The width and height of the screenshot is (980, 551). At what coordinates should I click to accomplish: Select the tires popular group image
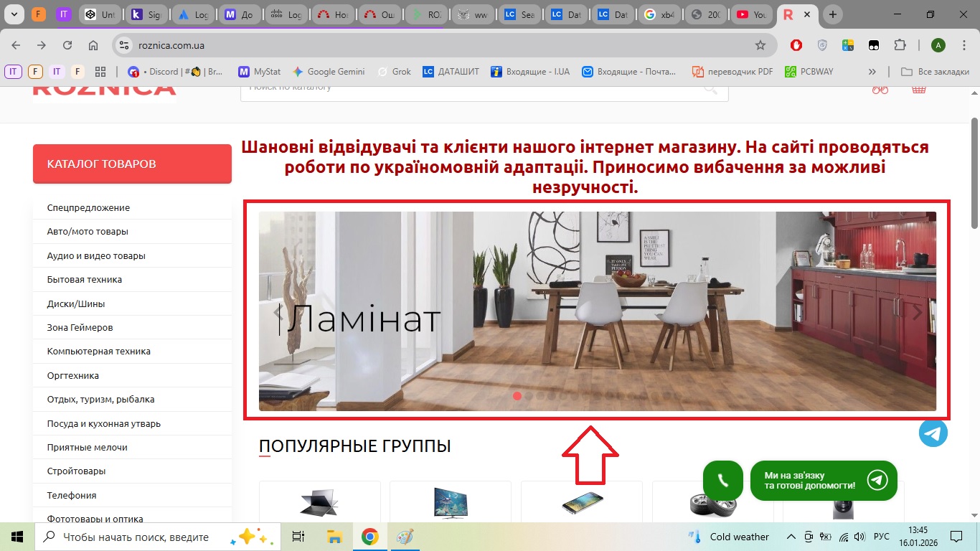(712, 502)
